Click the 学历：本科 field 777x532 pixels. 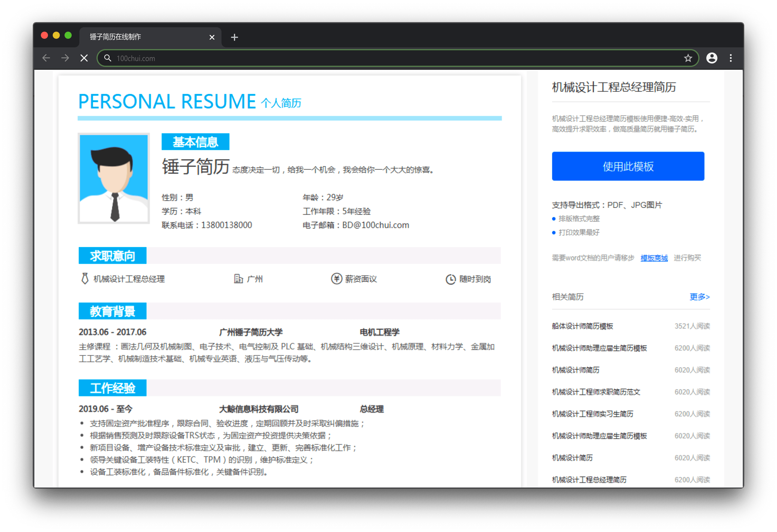(182, 211)
